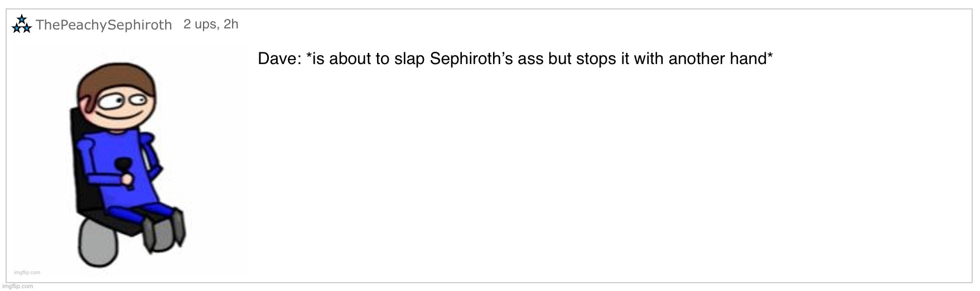Click the imgflip.com watermark inside the avatar image
Screen dimensions: 980x291
(27, 273)
